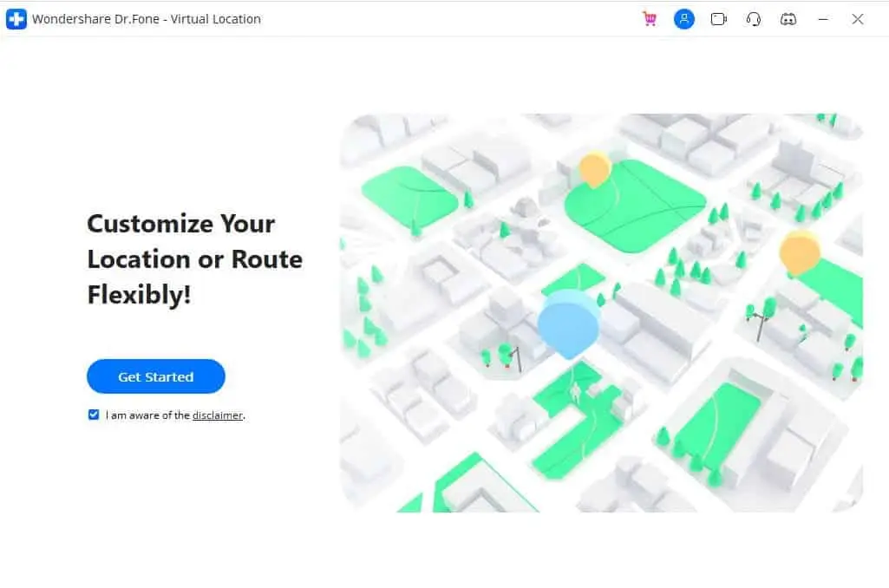The height and width of the screenshot is (588, 889).
Task: Close the Virtual Location window
Action: tap(858, 19)
